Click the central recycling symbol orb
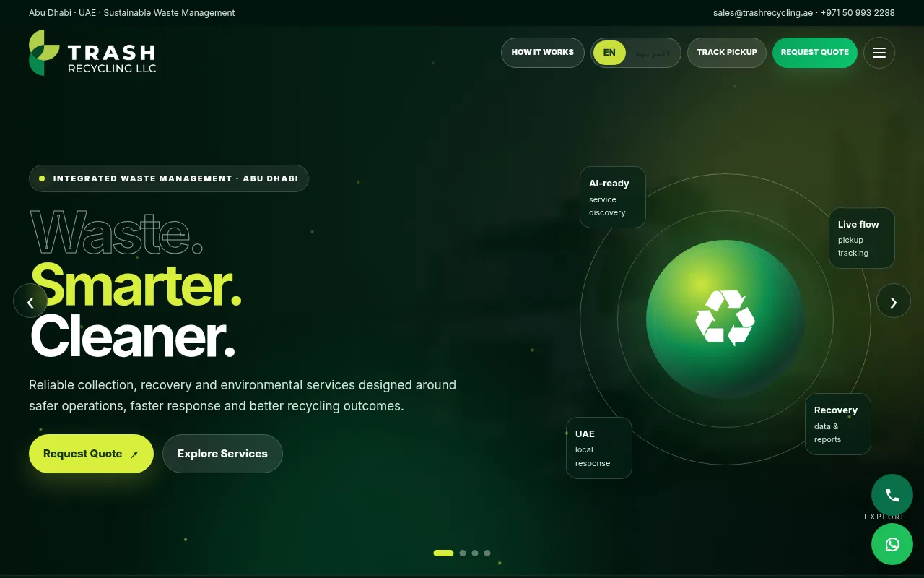The height and width of the screenshot is (578, 924). click(725, 319)
